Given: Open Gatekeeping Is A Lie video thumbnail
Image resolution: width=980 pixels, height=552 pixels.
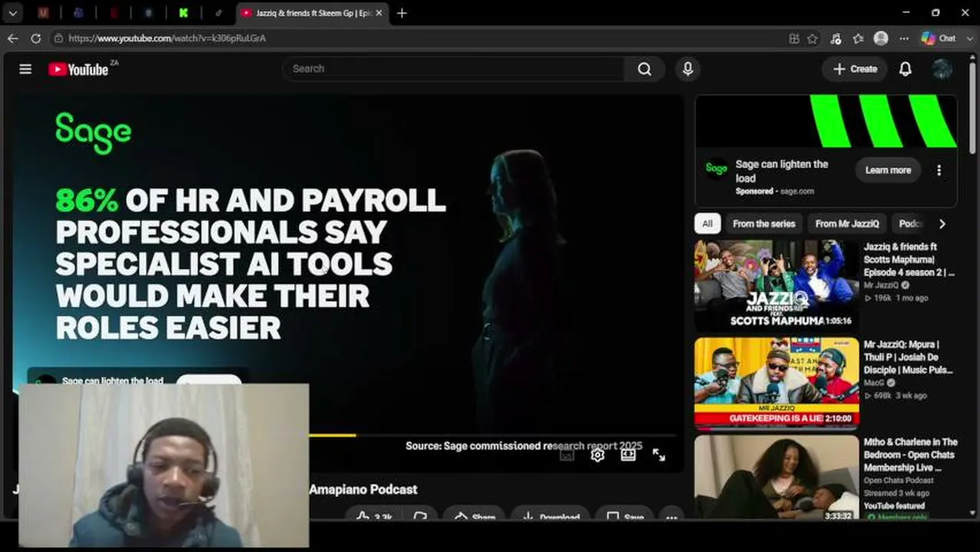Looking at the screenshot, I should [x=777, y=383].
